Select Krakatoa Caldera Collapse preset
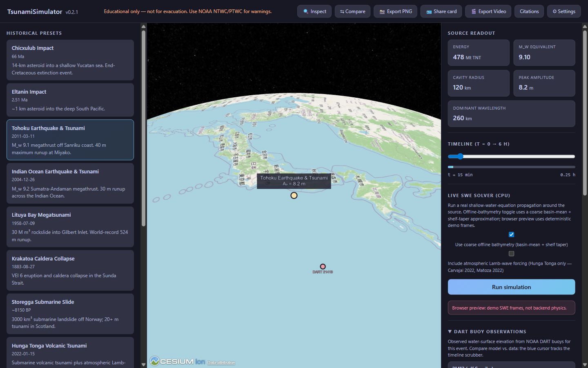The image size is (588, 368). coord(70,270)
